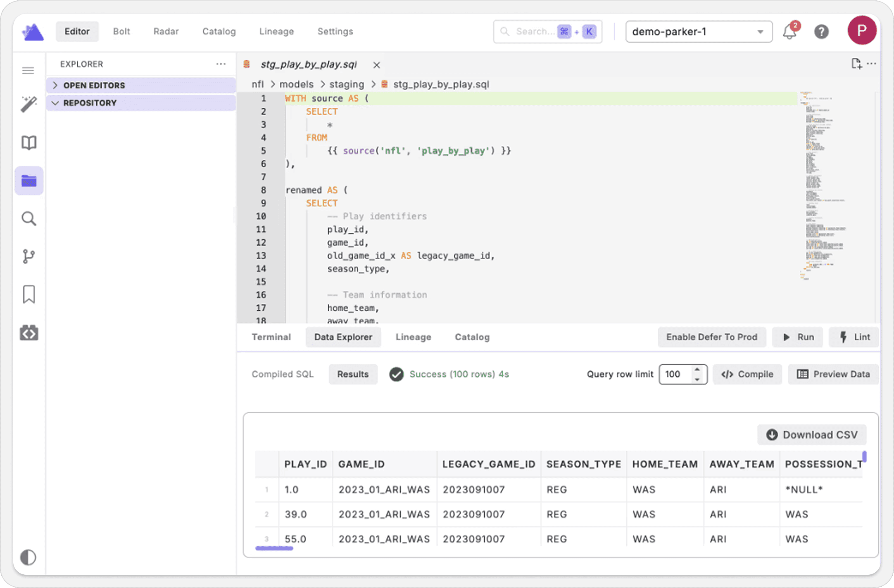Show the Results view

pos(353,374)
